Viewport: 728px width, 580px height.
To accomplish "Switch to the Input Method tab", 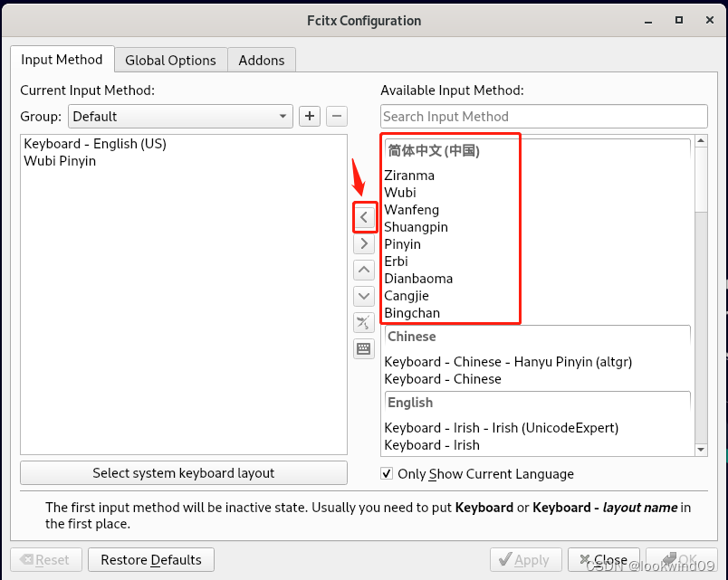I will pos(62,60).
